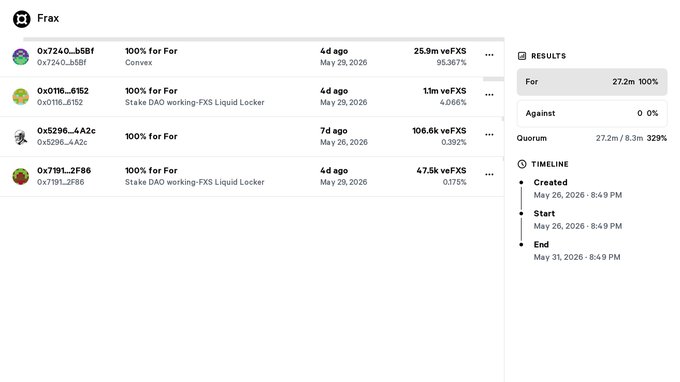
Task: Open more options for vote 0x7240...b5Bf
Action: (x=489, y=55)
